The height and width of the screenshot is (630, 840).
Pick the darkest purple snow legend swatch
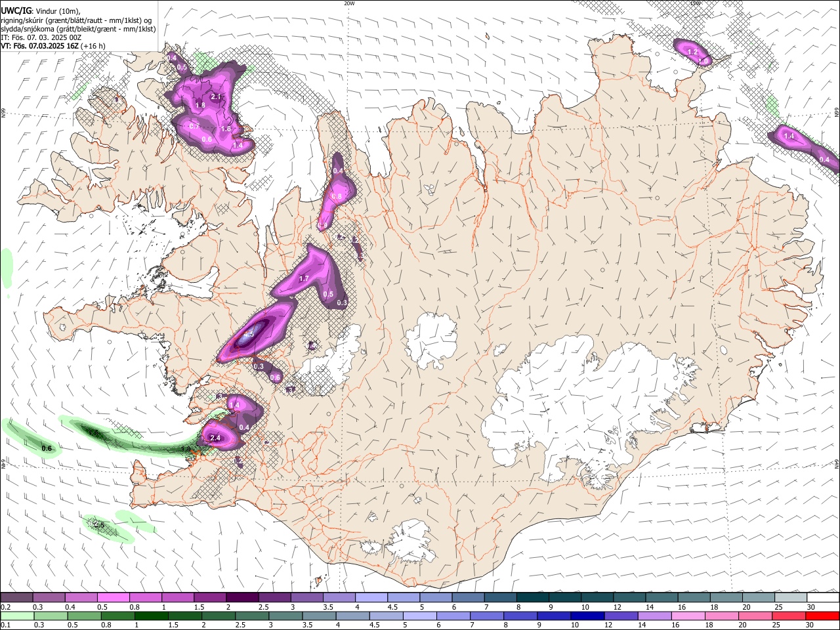pyautogui.click(x=242, y=597)
